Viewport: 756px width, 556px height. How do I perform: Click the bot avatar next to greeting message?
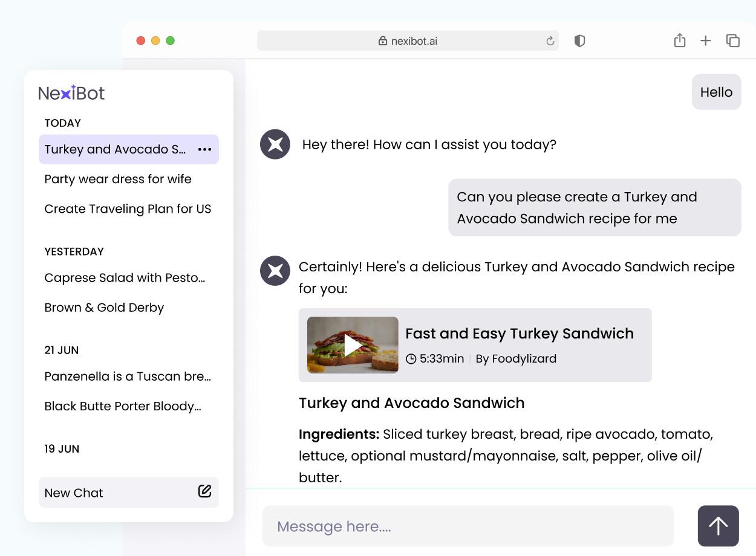(275, 144)
